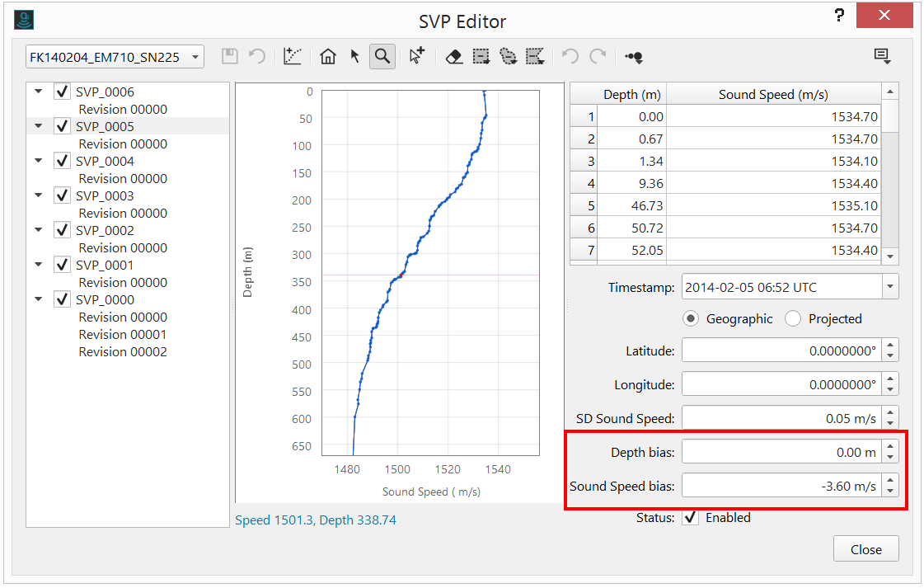The width and height of the screenshot is (924, 588).
Task: Uncheck the SVP_0006 checkbox
Action: [62, 92]
